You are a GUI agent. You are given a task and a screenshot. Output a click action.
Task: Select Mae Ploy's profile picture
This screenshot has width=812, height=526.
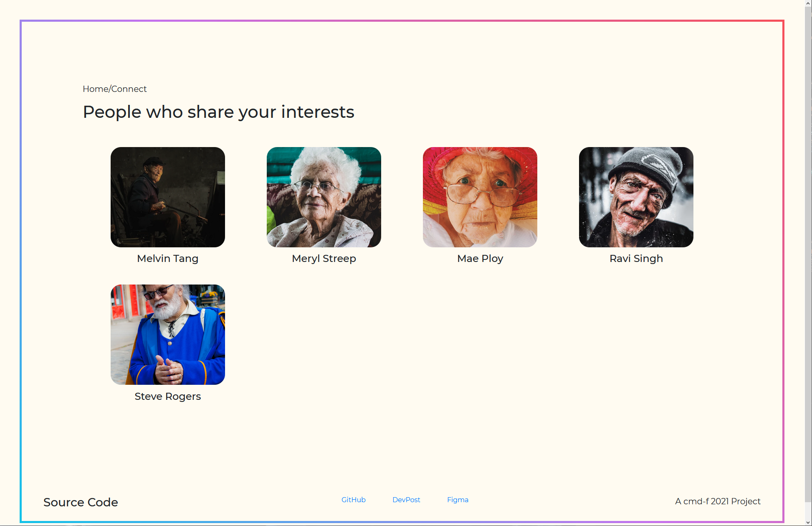[x=480, y=197]
